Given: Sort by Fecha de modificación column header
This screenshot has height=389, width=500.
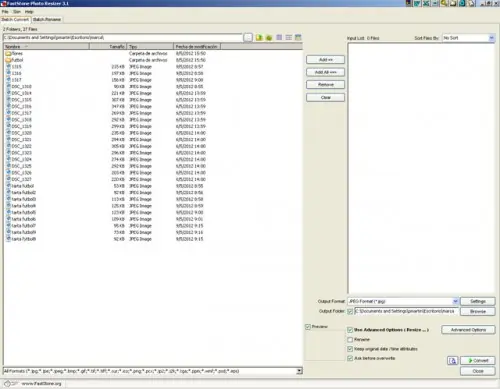Looking at the screenshot, I should (x=197, y=47).
